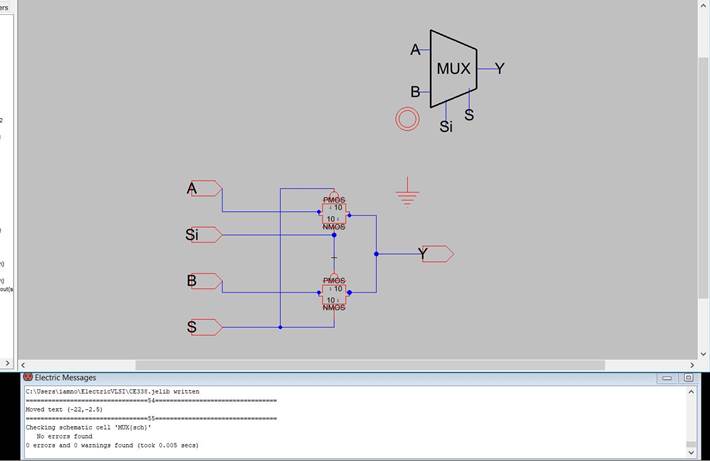The height and width of the screenshot is (461, 710).
Task: Select the MUX trapezoid icon body
Action: [453, 69]
